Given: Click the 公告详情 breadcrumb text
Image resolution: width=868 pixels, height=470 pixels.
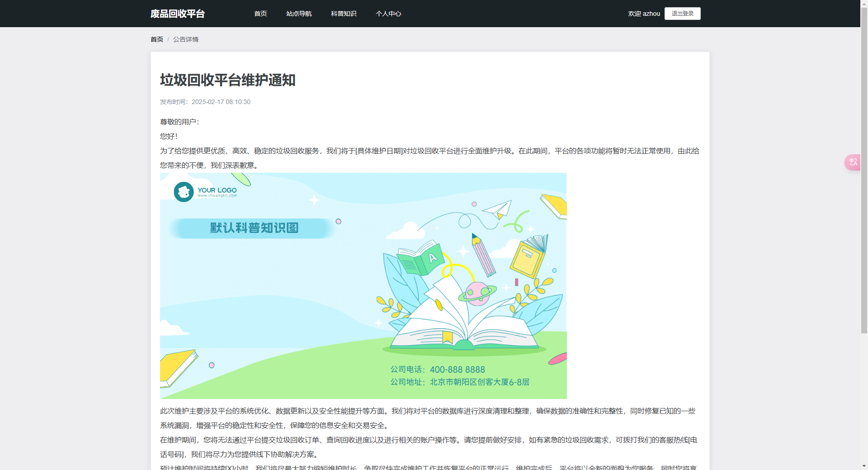Looking at the screenshot, I should tap(186, 39).
